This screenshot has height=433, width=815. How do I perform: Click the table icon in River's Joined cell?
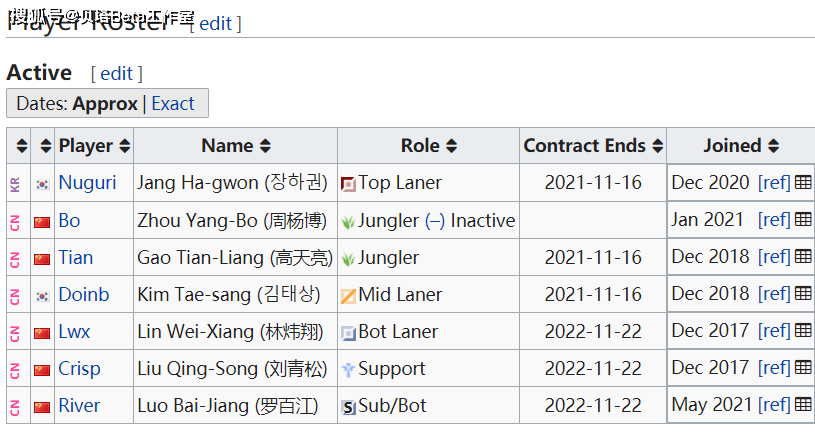click(x=803, y=404)
